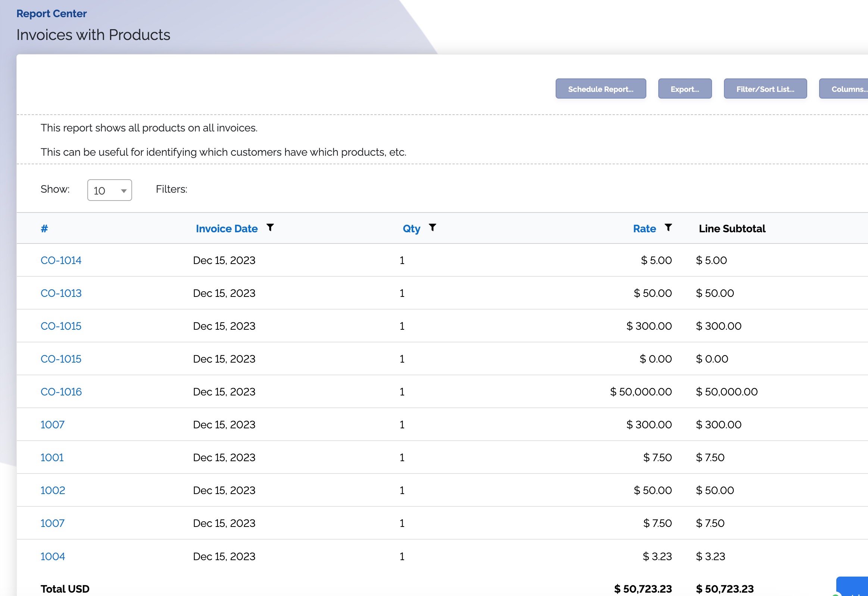Open invoice CO-1015 with $0.00 rate
Image resolution: width=868 pixels, height=596 pixels.
click(61, 359)
